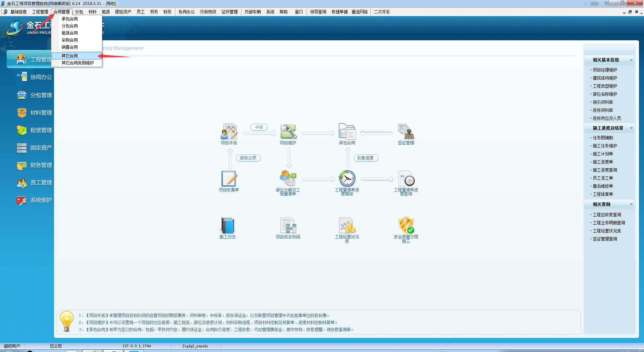Open the 内部车辆 menu
The height and width of the screenshot is (352, 644).
click(x=253, y=12)
